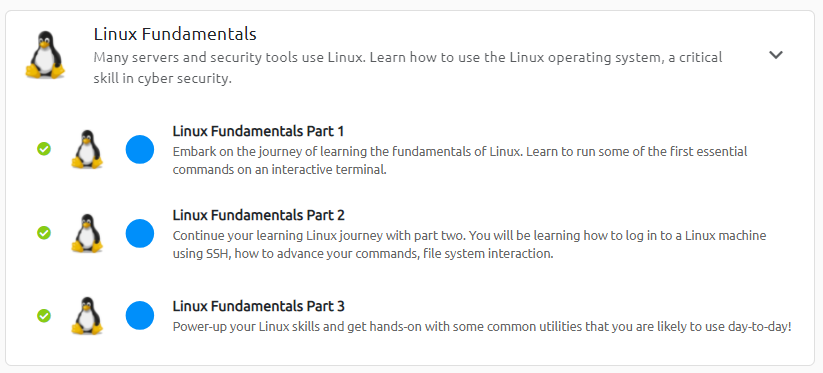Viewport: 823px width, 373px height.
Task: Click Part 1 description about interactive terminal
Action: point(460,161)
